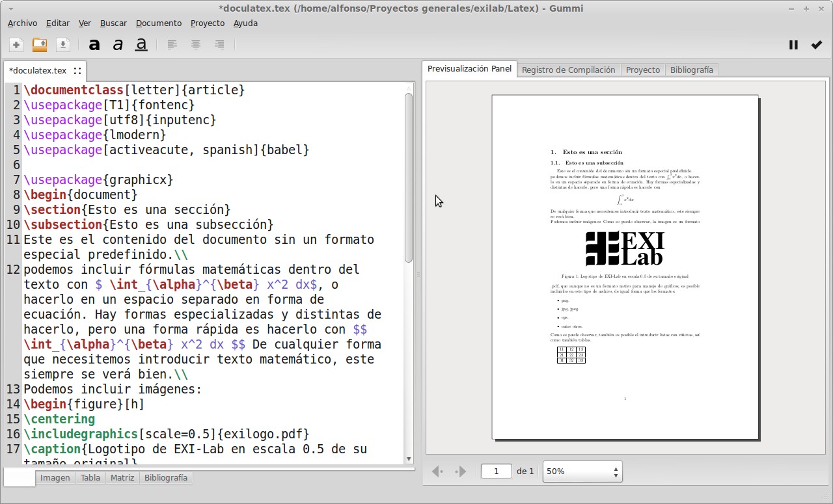Close the Gummi window

820,8
